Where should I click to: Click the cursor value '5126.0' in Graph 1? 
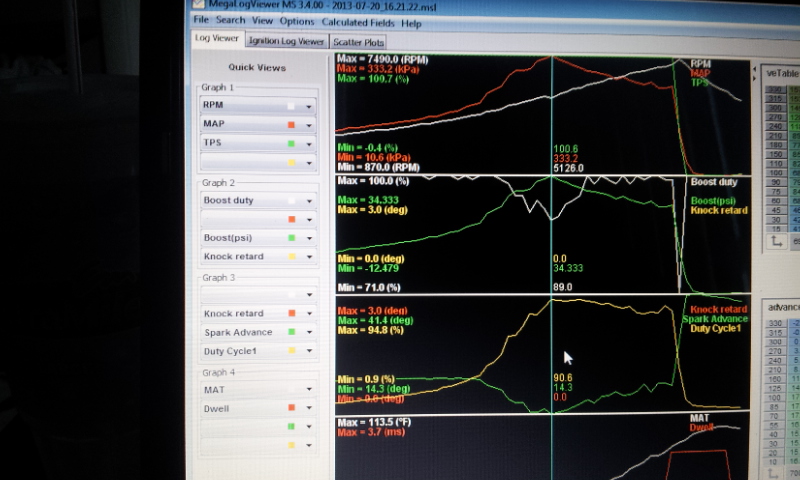pyautogui.click(x=568, y=168)
